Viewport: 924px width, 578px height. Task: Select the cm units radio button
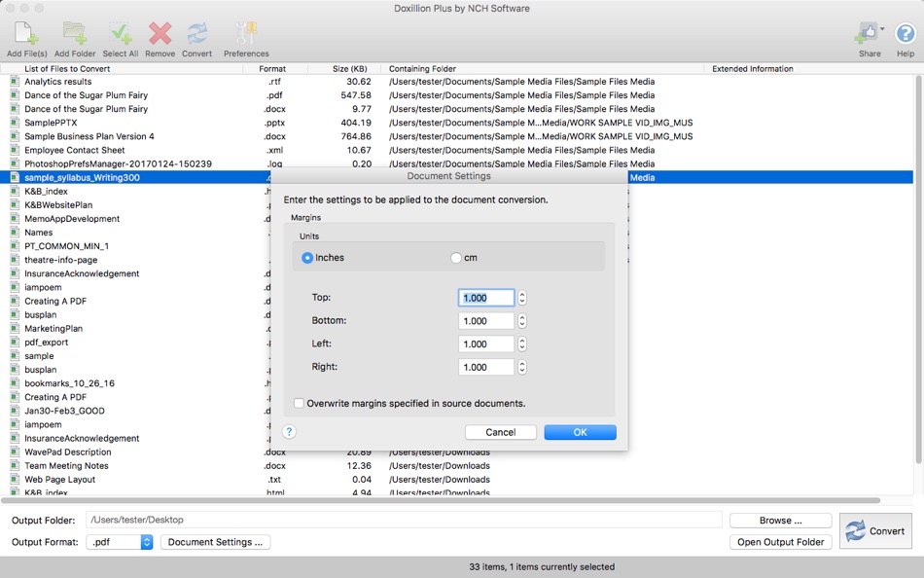[x=454, y=257]
